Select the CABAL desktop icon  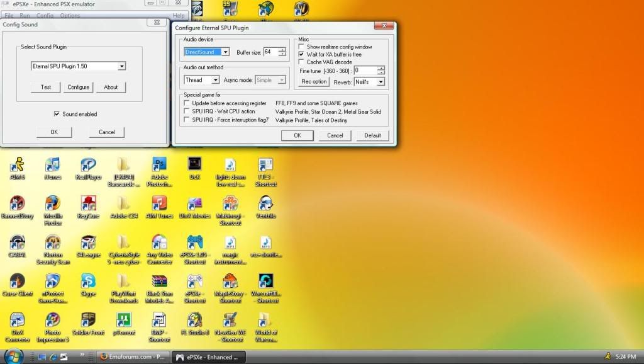point(17,246)
